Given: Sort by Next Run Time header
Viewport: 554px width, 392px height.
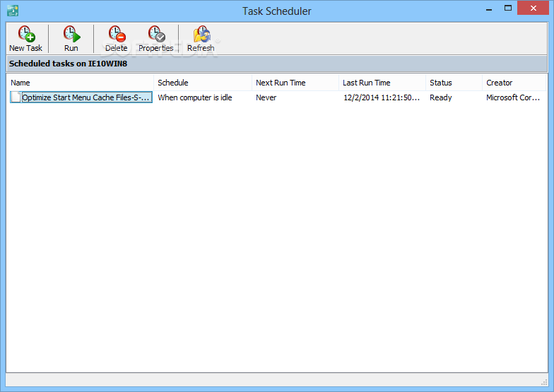Looking at the screenshot, I should [295, 83].
